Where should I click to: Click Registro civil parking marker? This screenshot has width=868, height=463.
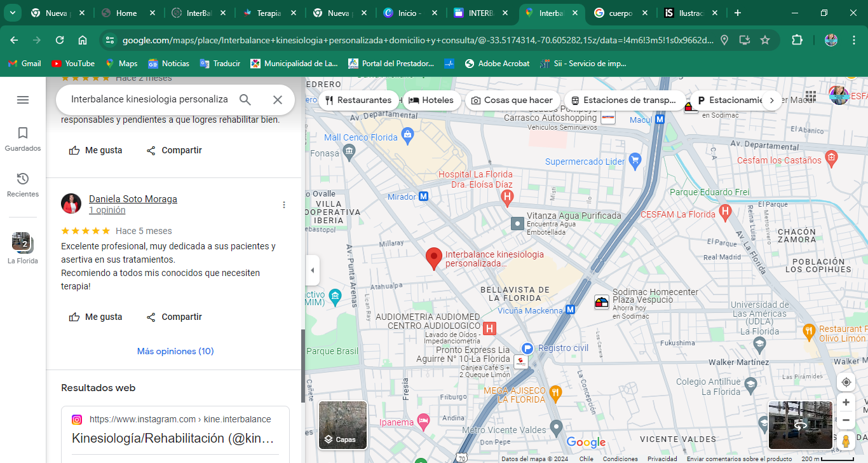pyautogui.click(x=527, y=349)
